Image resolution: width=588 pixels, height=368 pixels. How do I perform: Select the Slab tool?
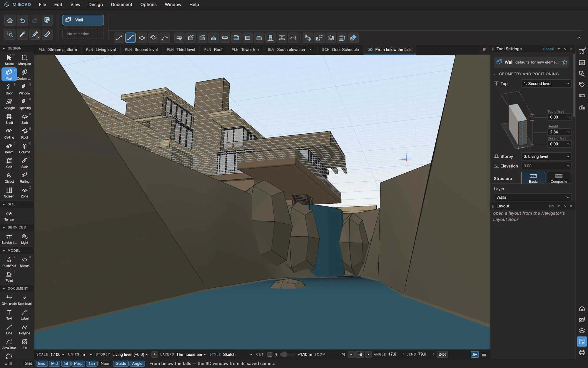coord(24,119)
